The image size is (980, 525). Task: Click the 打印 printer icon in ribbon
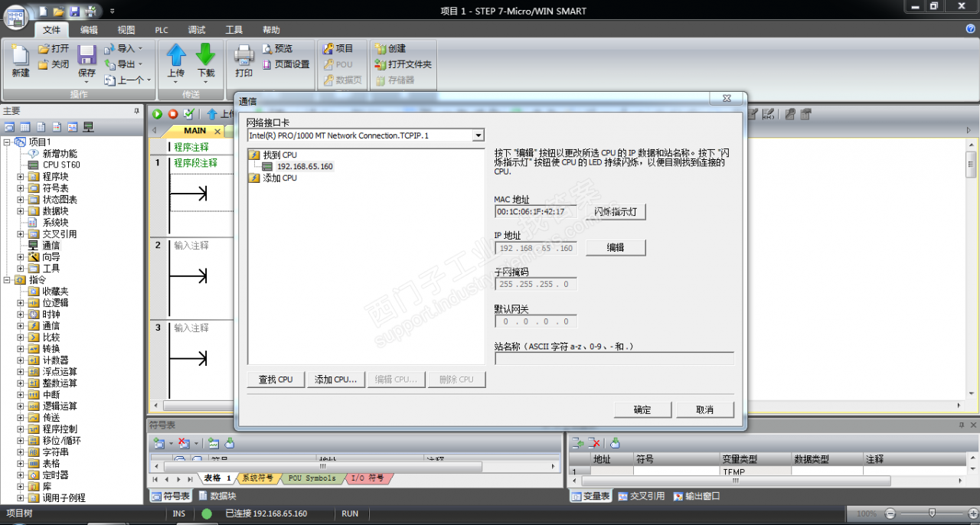point(243,55)
